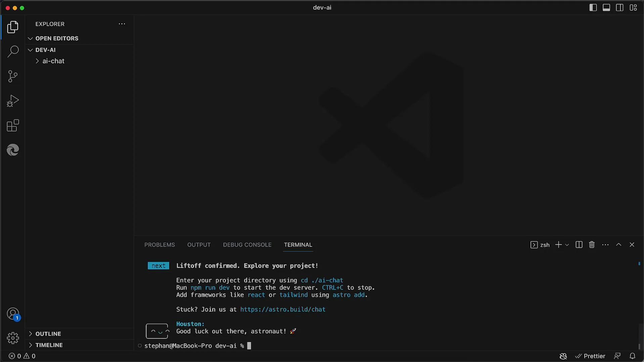Expand the TIMELINE section

[80, 345]
